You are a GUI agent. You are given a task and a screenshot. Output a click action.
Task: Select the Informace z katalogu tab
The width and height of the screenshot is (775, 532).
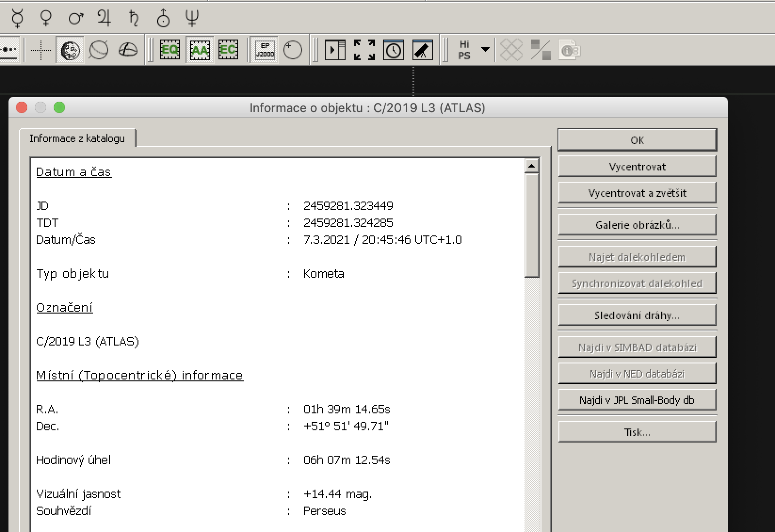77,138
